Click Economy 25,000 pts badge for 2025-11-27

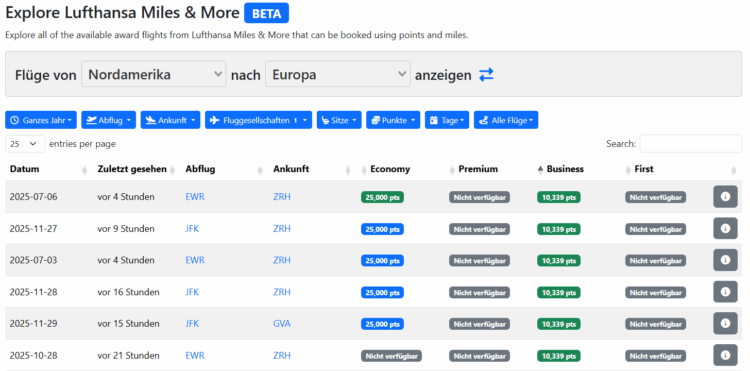pyautogui.click(x=382, y=229)
